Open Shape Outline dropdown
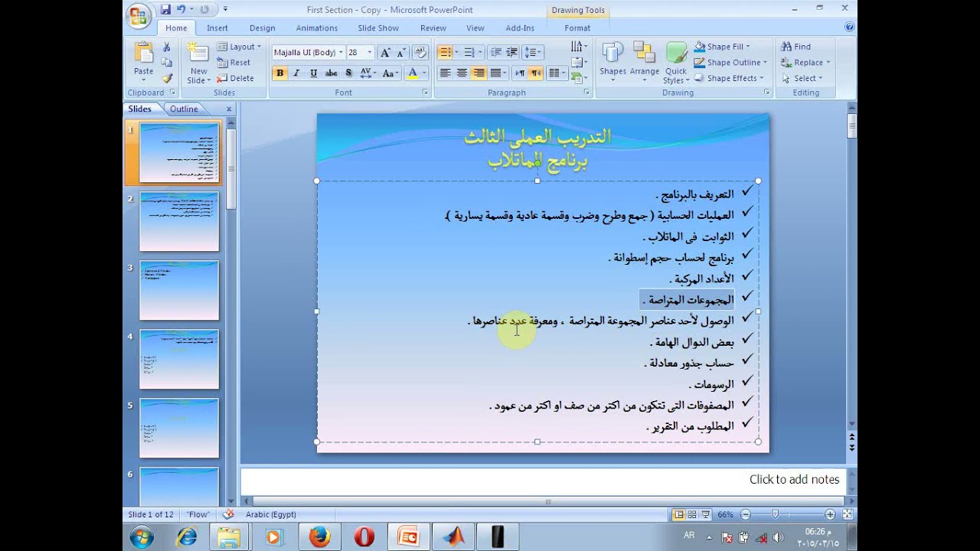 [x=730, y=63]
